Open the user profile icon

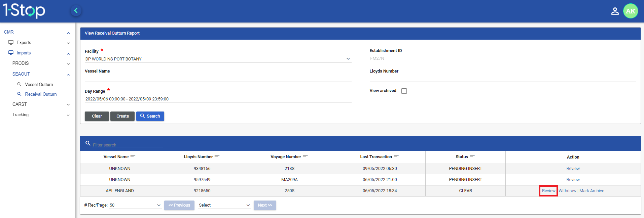tap(615, 11)
